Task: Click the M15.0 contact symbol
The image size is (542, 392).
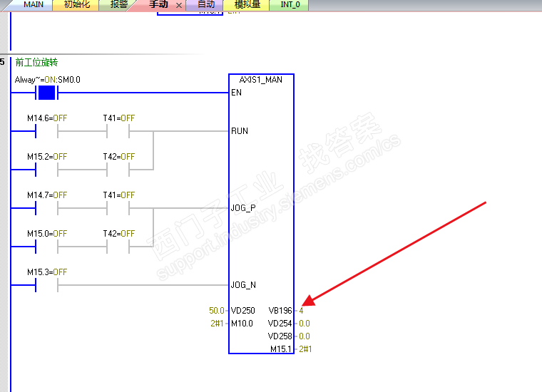Action: click(46, 247)
